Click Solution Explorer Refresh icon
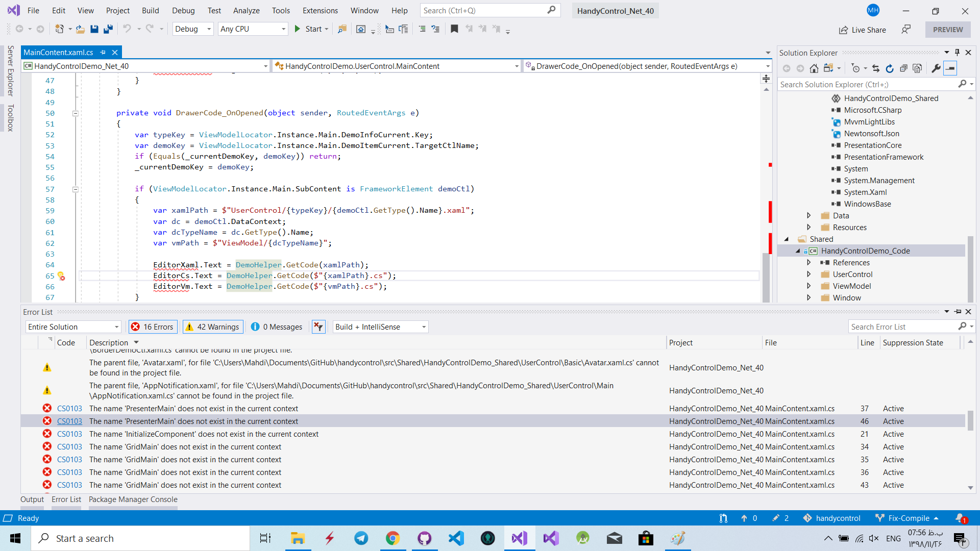 [x=890, y=68]
